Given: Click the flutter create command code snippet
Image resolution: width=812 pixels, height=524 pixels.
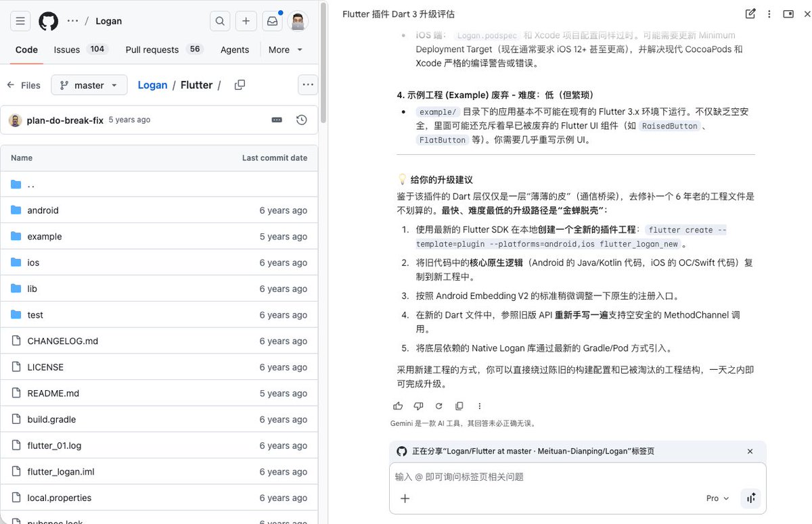Looking at the screenshot, I should pyautogui.click(x=571, y=237).
